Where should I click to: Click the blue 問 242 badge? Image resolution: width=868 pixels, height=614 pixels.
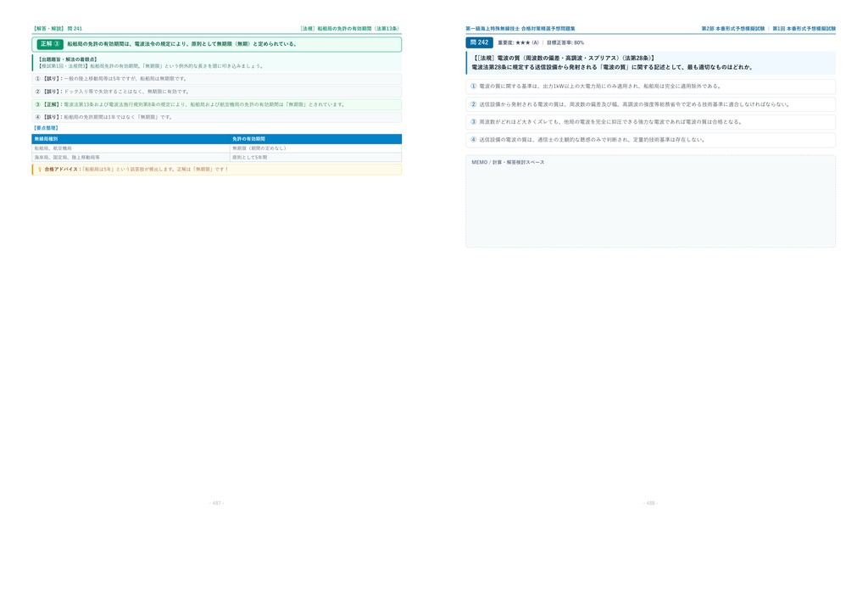tap(480, 42)
